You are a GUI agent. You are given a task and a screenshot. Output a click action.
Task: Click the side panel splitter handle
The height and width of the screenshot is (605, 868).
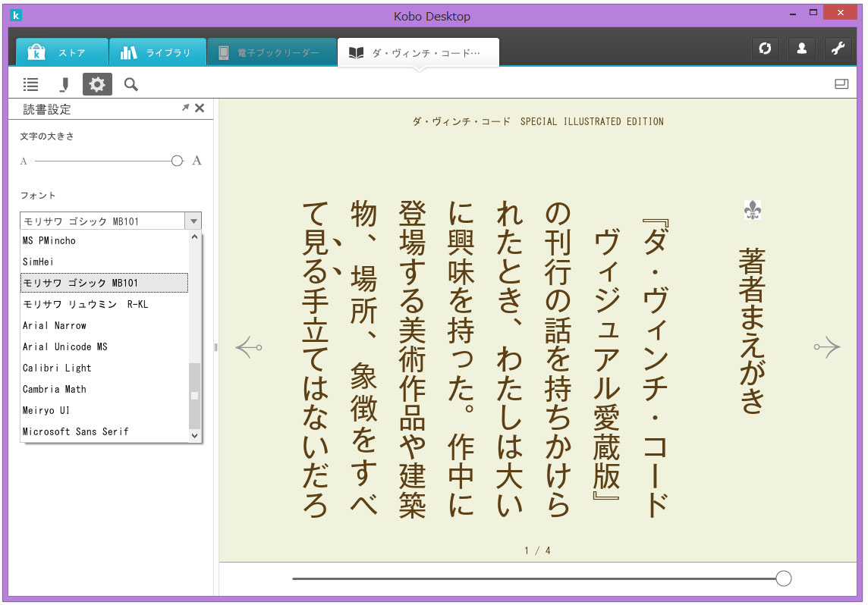(x=216, y=347)
